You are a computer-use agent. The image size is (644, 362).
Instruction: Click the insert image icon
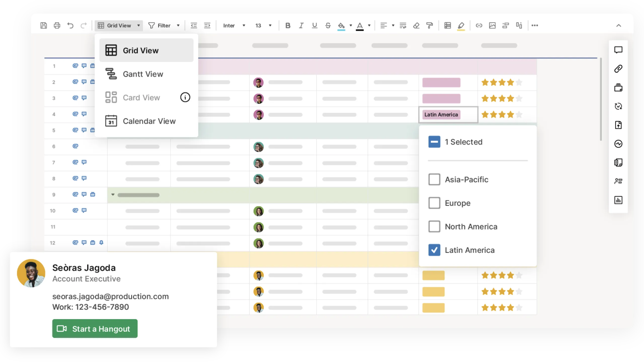coord(492,25)
